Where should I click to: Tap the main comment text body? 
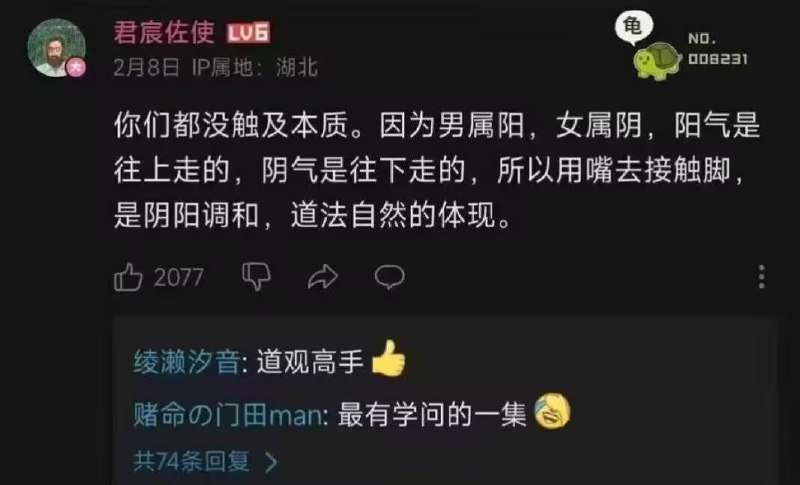pos(437,170)
